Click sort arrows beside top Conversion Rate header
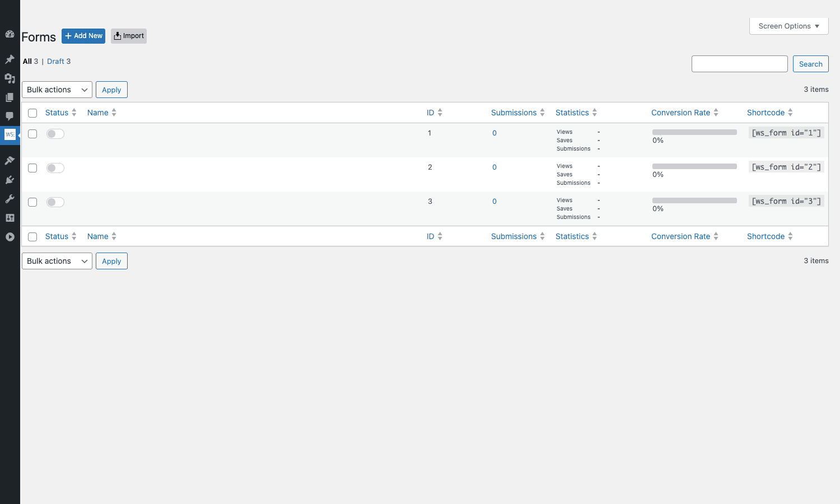The image size is (840, 504). tap(716, 113)
